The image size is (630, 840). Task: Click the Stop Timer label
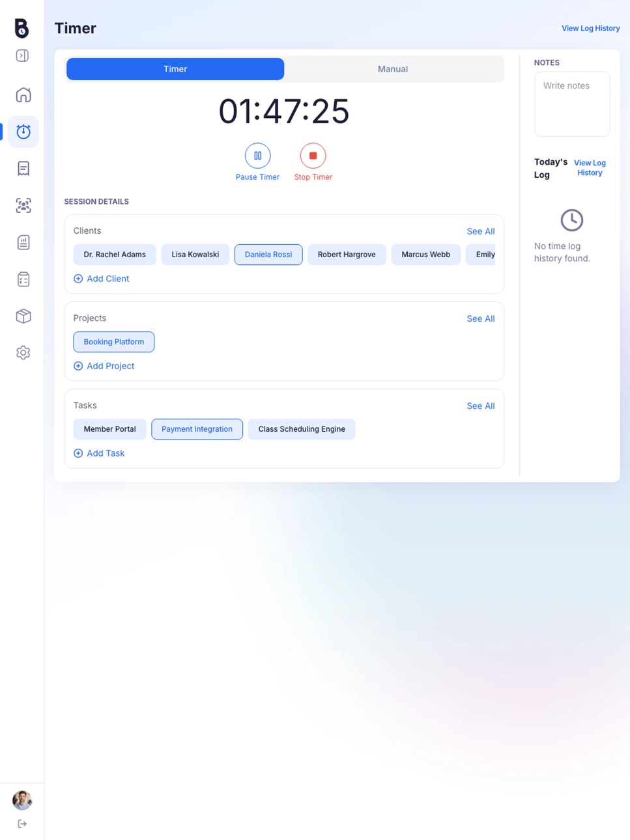(313, 177)
